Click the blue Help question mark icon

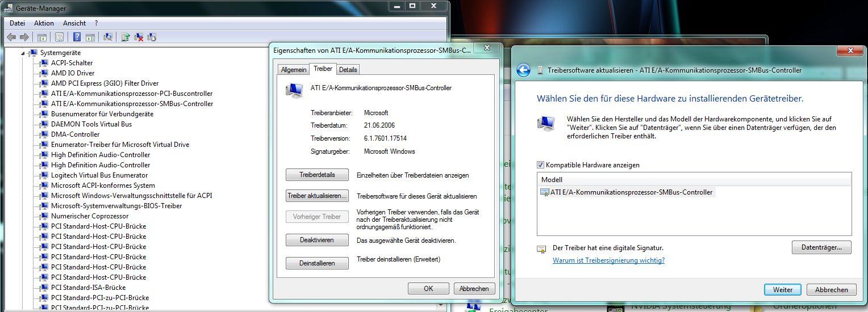(77, 37)
